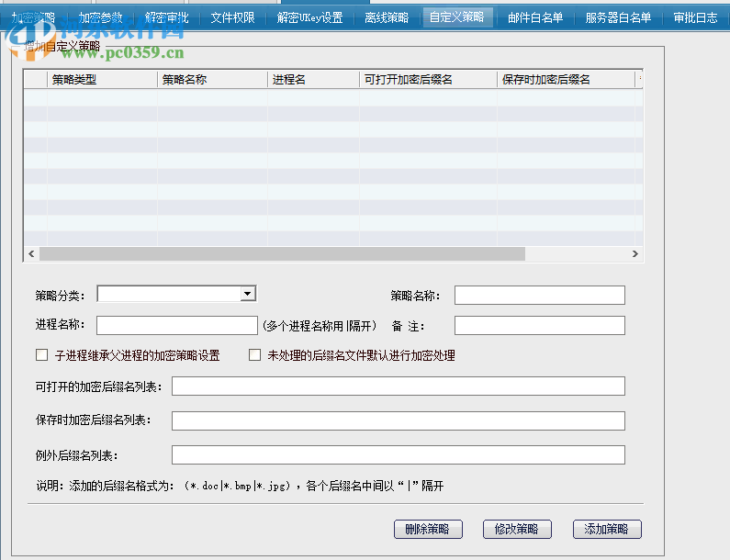
Task: Focus the 进程名称 input field
Action: point(177,325)
